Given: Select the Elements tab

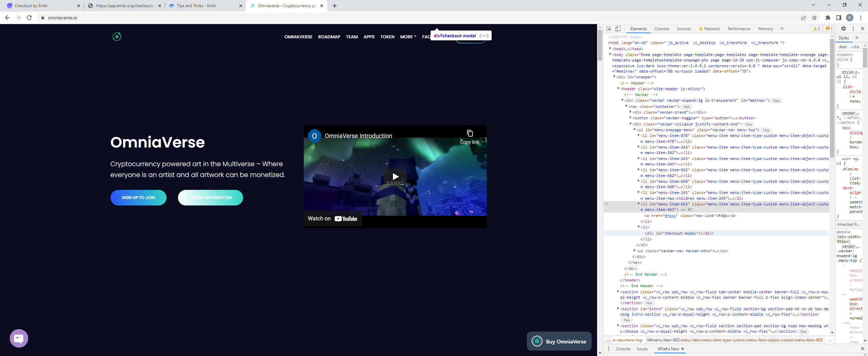Looking at the screenshot, I should [638, 29].
